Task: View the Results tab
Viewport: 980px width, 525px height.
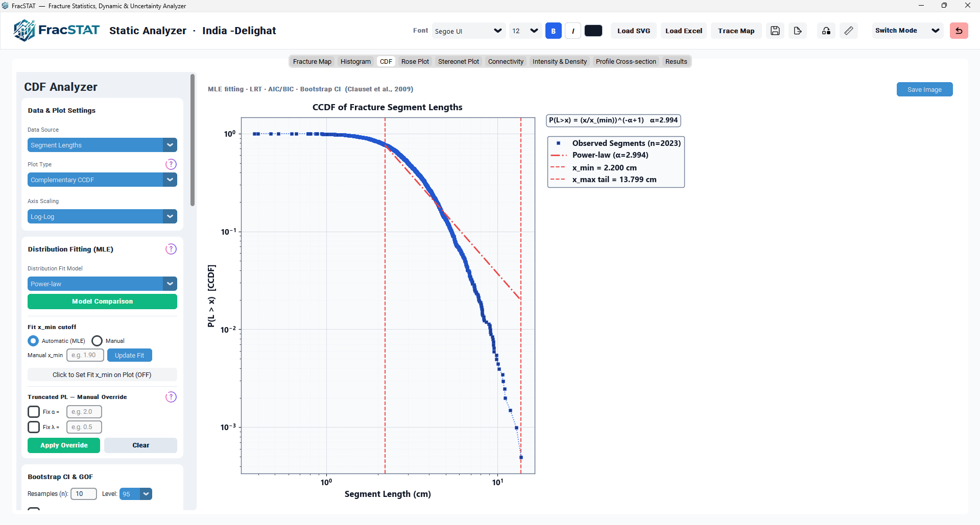Action: (x=676, y=61)
